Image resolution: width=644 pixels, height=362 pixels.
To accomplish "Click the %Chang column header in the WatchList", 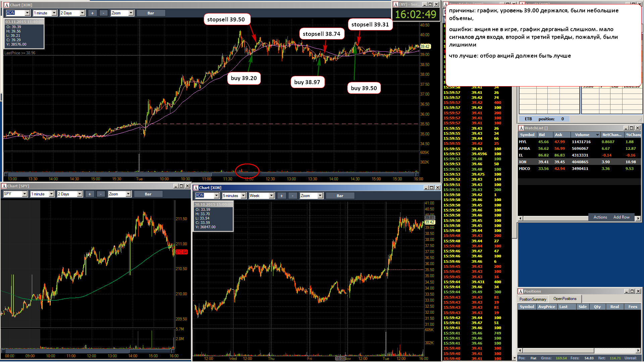I will point(633,135).
